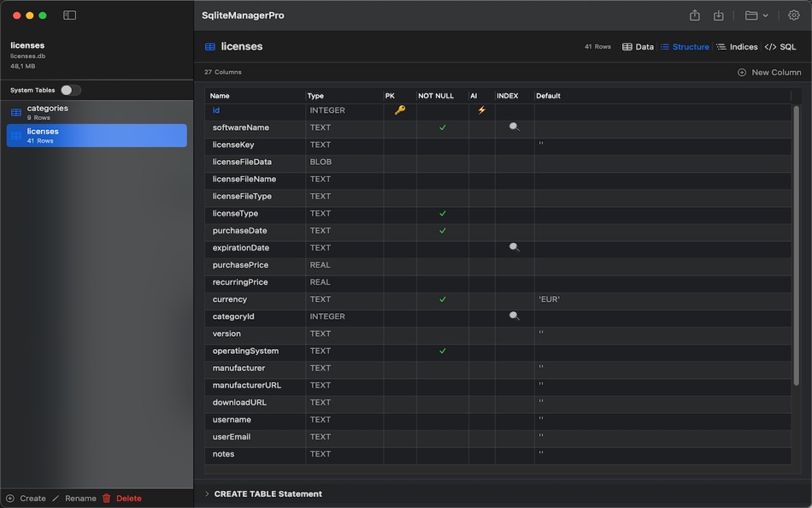Screen dimensions: 812x508
Task: Expand the CREATE TABLE Statement section
Action: click(x=207, y=493)
